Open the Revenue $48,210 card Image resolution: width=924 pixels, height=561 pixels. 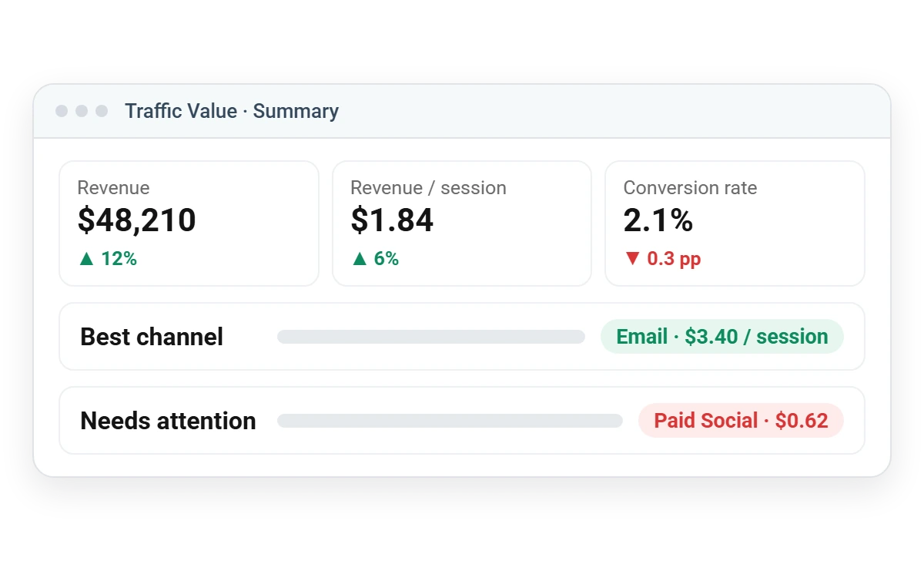(189, 223)
